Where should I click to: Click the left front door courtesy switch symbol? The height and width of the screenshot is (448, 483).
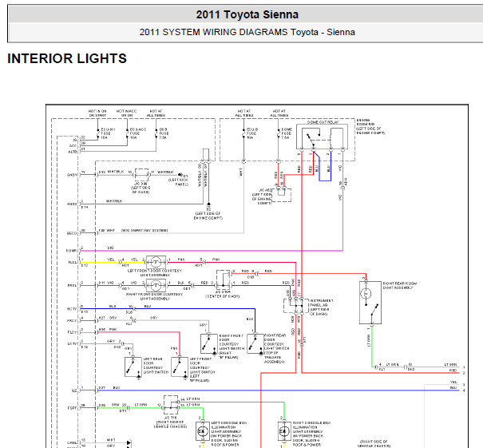pos(180,367)
